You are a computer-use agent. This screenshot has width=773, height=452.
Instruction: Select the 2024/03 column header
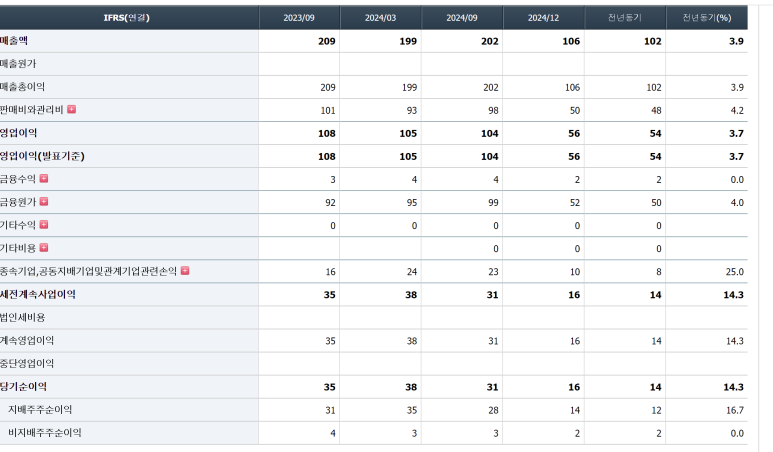pyautogui.click(x=380, y=18)
